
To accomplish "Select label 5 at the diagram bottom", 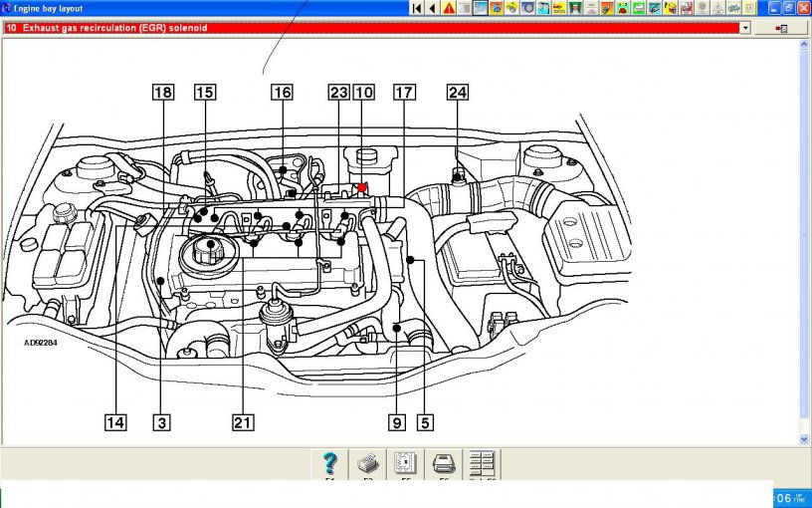I will tap(425, 422).
